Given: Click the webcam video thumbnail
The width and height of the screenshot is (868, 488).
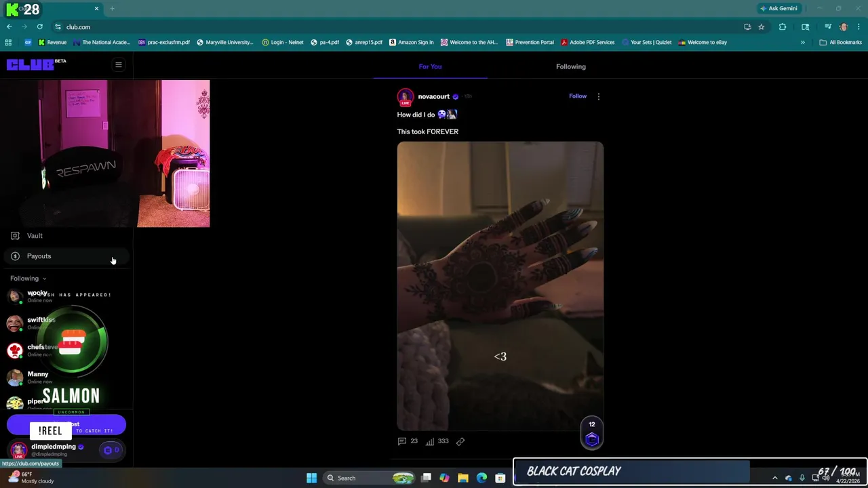Looking at the screenshot, I should point(105,154).
